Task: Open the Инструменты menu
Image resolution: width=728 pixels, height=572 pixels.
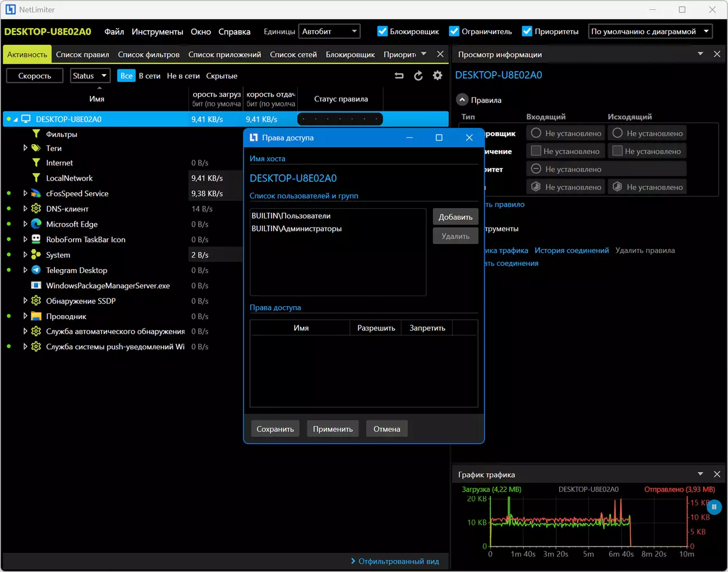Action: click(x=157, y=31)
